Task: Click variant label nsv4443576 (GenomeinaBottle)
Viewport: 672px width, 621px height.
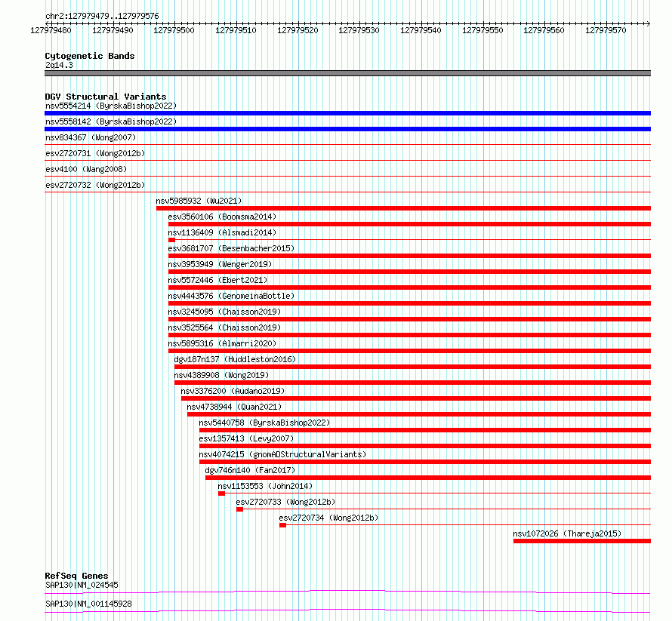Action: click(x=231, y=296)
